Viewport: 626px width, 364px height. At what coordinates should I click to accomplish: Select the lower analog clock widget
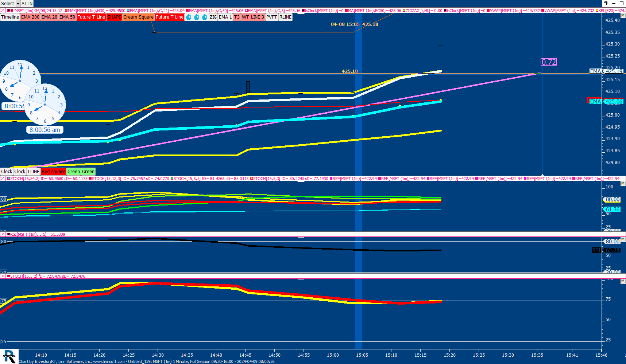[x=45, y=105]
